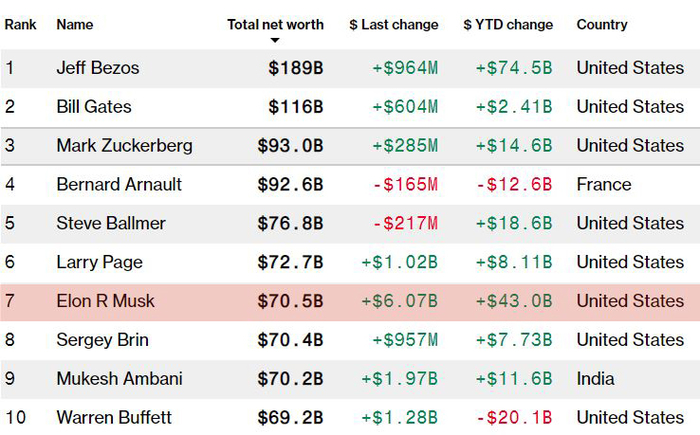Sort by Total net worth column

[275, 24]
